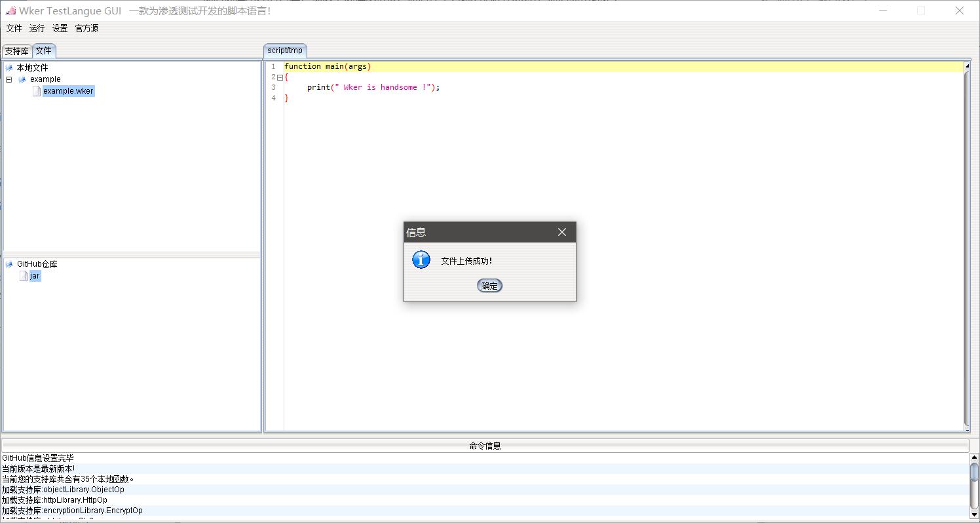Click the blue information icon in the dialog
This screenshot has height=523, width=980.
[421, 260]
